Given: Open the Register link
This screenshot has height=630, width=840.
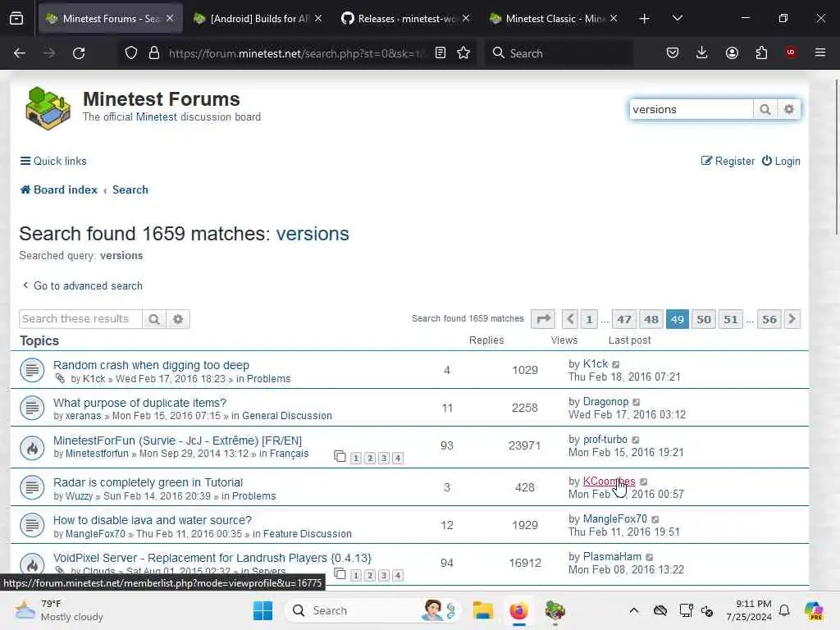Looking at the screenshot, I should [728, 162].
